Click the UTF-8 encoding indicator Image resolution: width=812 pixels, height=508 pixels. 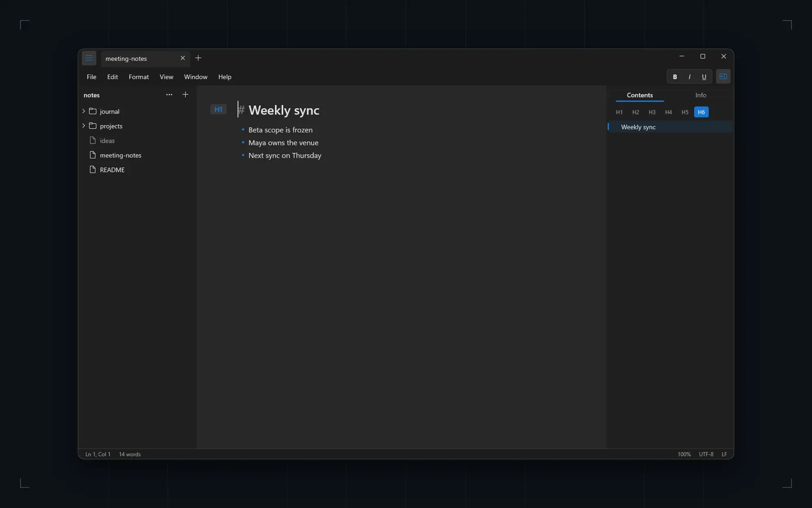706,454
